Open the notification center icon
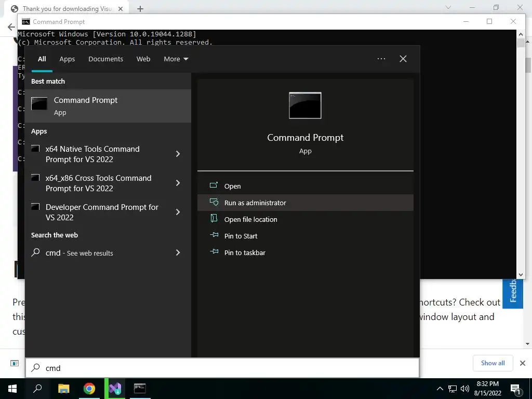This screenshot has height=399, width=532. pos(515,389)
